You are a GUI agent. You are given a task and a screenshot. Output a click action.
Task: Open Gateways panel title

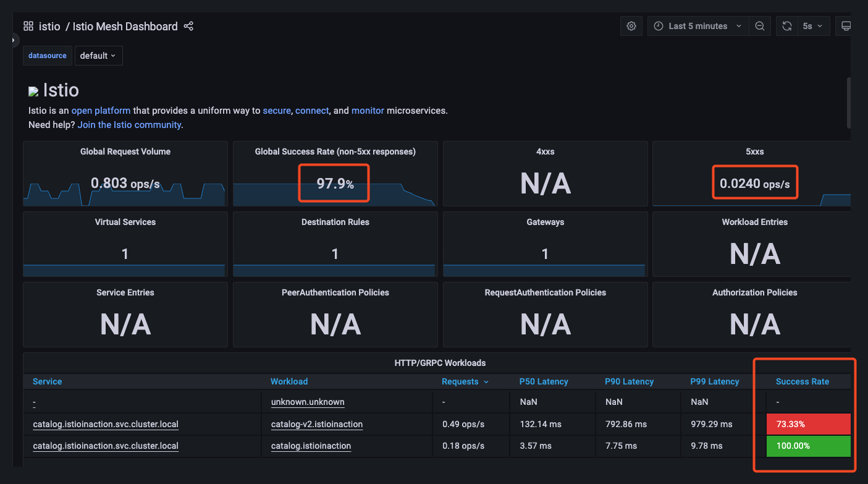click(x=546, y=222)
